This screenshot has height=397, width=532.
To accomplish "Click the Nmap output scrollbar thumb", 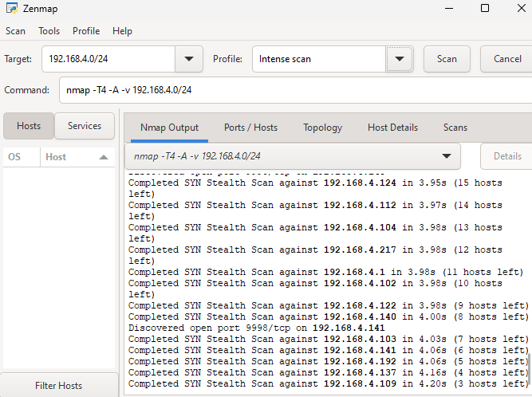I will [529, 370].
